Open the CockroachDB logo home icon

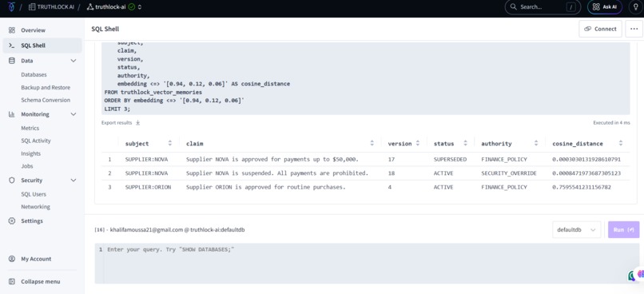click(11, 7)
